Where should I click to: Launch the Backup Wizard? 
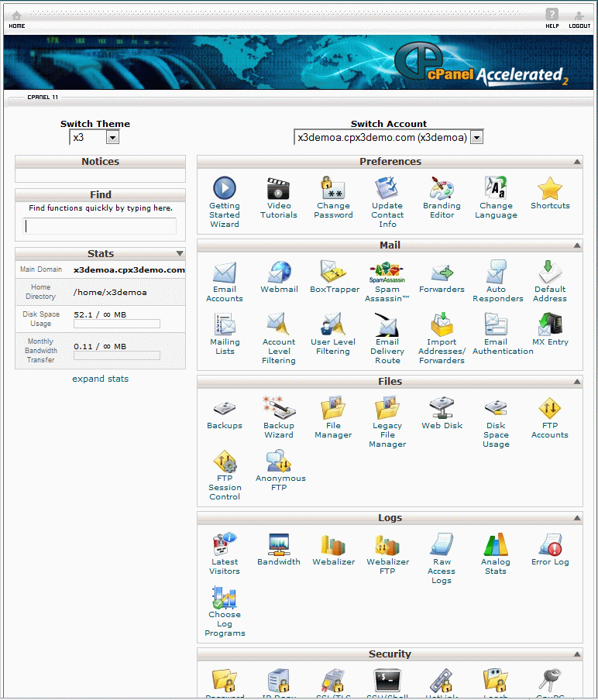[278, 408]
